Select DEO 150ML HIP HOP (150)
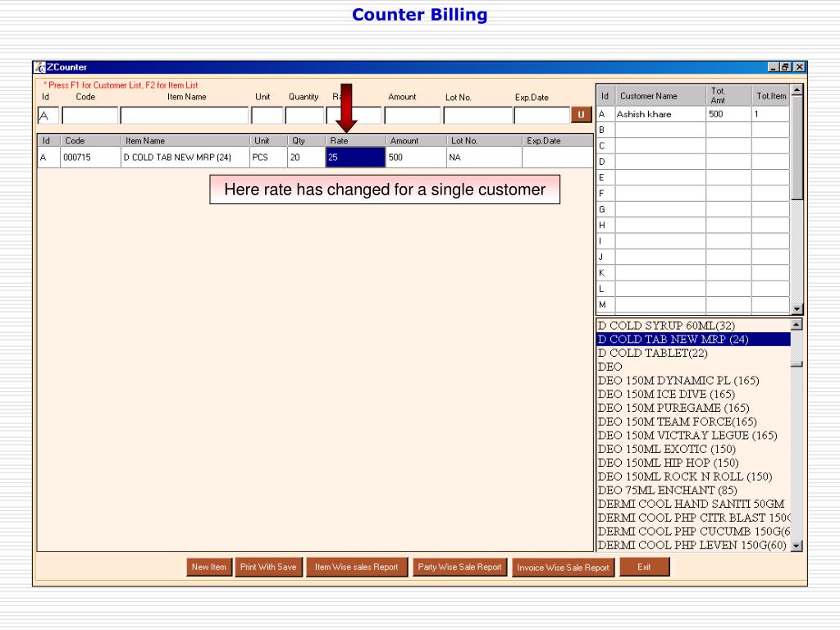 point(693,463)
